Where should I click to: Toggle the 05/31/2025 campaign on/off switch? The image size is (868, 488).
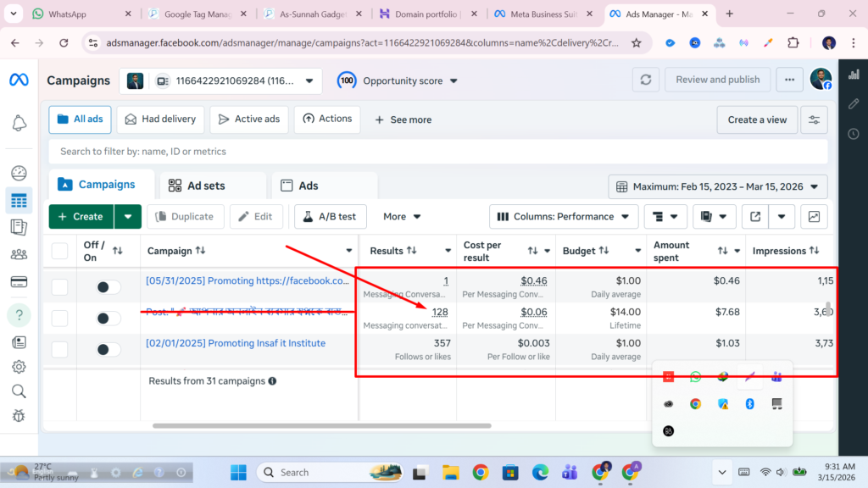coord(108,287)
